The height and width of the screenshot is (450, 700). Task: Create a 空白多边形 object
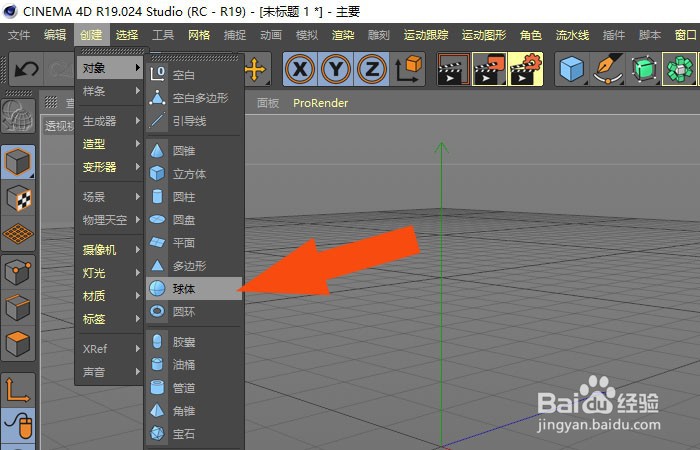coord(194,98)
